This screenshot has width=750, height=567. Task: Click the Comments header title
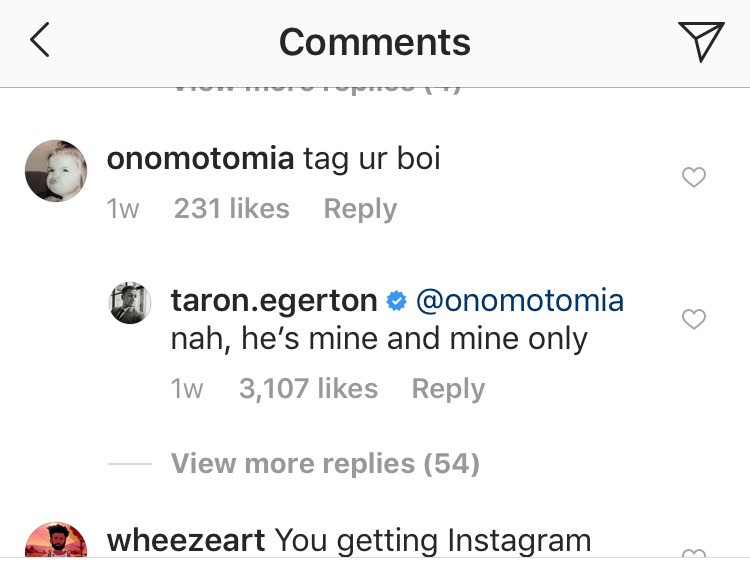[x=374, y=42]
